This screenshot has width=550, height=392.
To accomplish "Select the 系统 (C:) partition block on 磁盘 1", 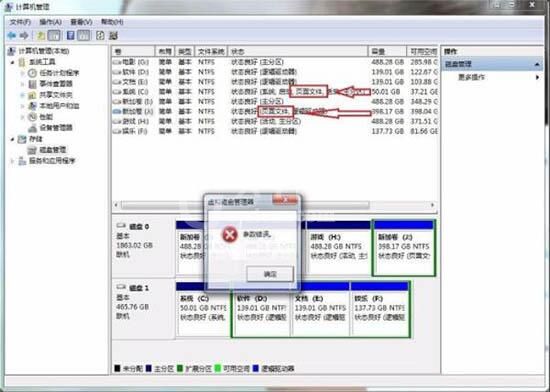I will click(203, 309).
